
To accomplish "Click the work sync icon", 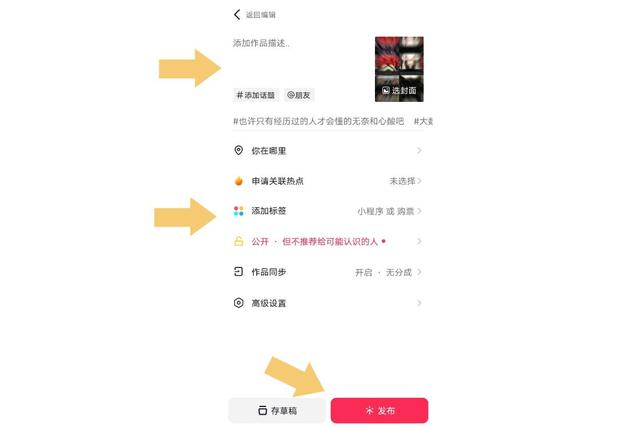I will [x=238, y=272].
